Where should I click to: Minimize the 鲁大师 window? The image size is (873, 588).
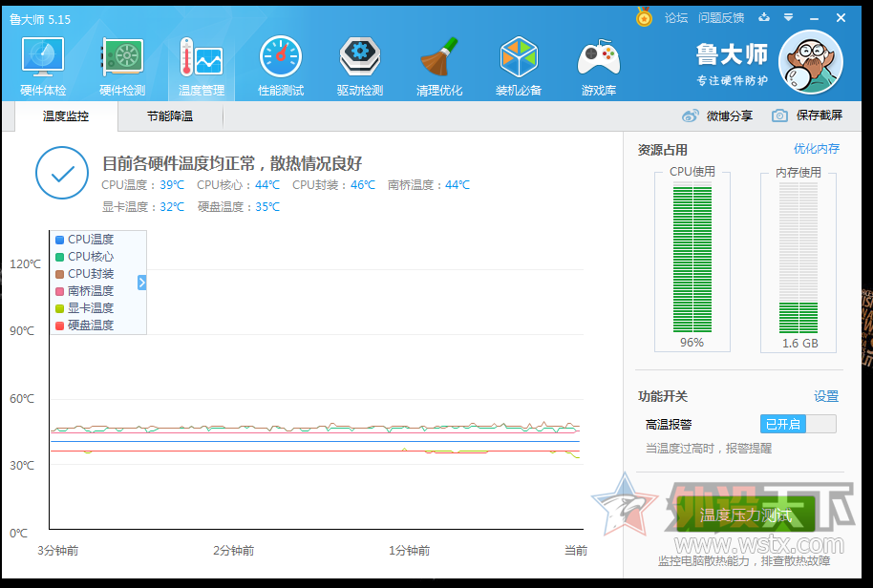(x=814, y=18)
